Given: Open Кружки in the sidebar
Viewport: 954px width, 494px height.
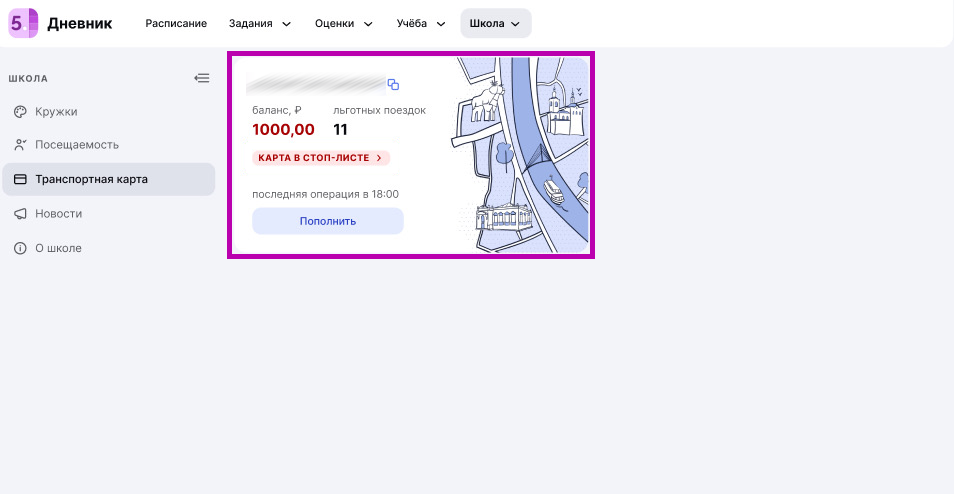Looking at the screenshot, I should [x=108, y=111].
